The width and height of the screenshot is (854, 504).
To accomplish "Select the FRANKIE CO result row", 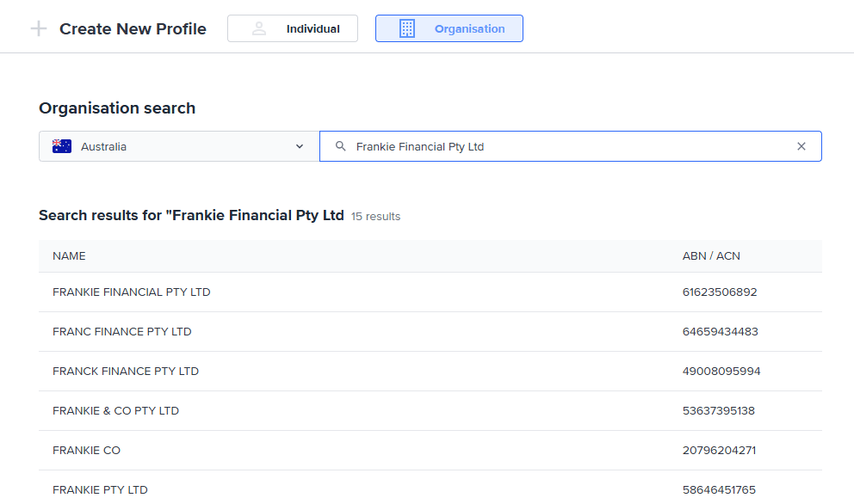I will click(86, 450).
